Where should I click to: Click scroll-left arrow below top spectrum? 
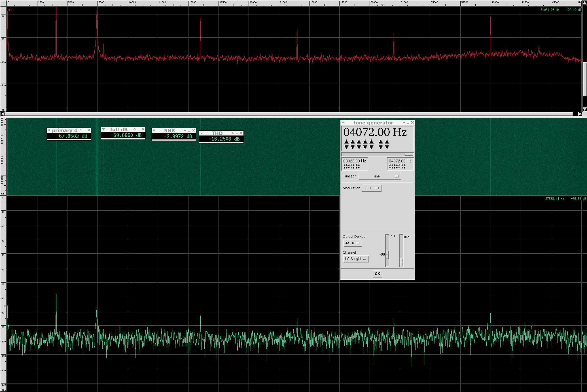click(x=2, y=114)
